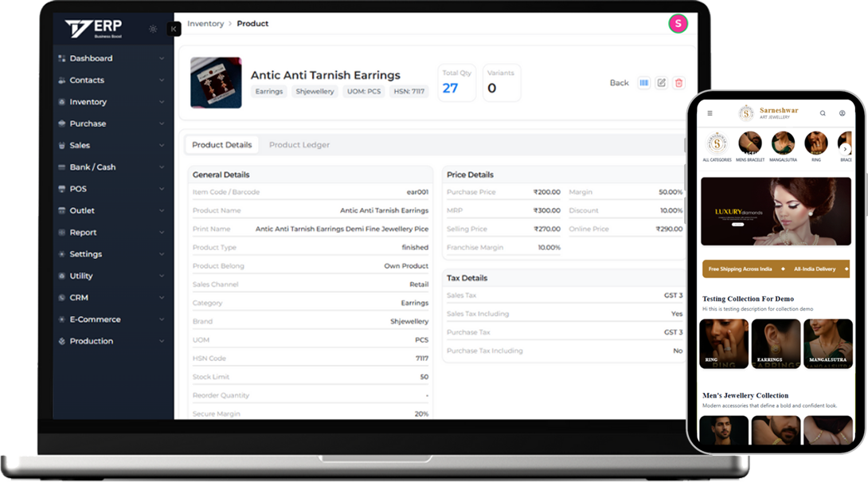Click the Dashboard icon in the sidebar
Image resolution: width=868 pixels, height=482 pixels.
point(62,57)
